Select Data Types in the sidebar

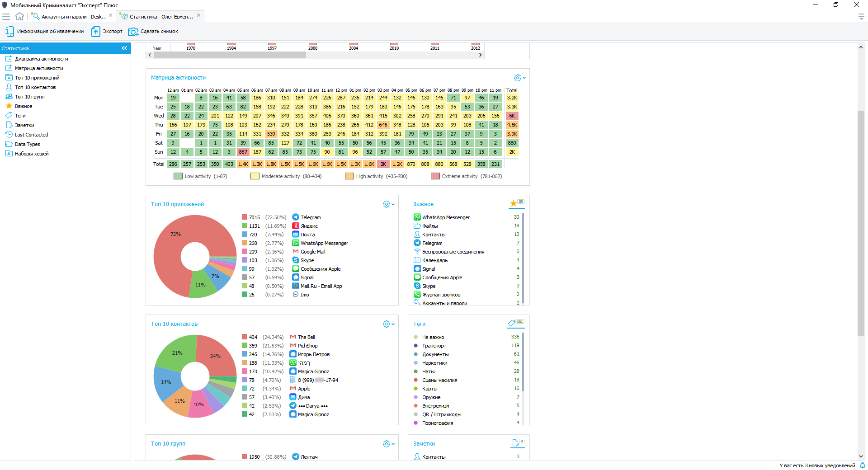point(27,144)
